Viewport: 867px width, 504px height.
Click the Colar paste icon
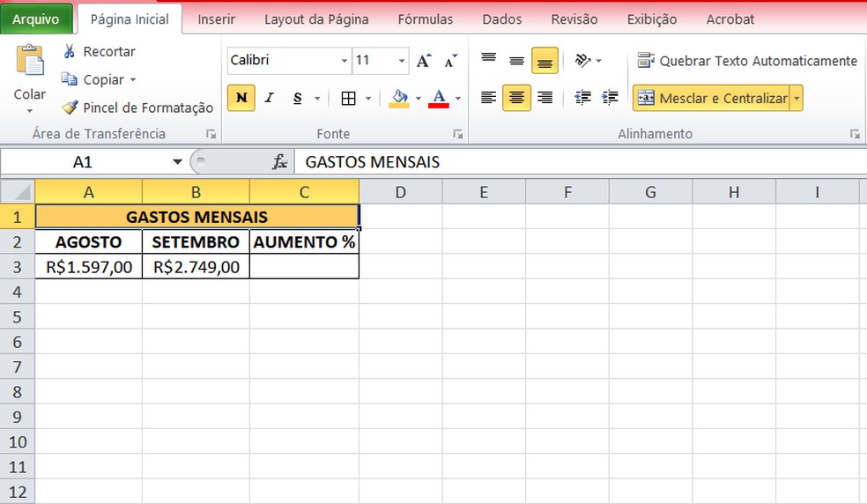point(30,60)
